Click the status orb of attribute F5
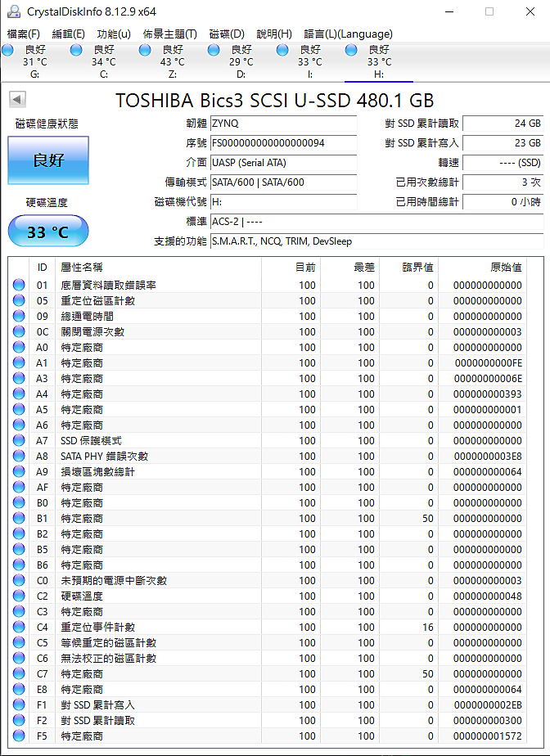This screenshot has width=550, height=756. coord(19,736)
